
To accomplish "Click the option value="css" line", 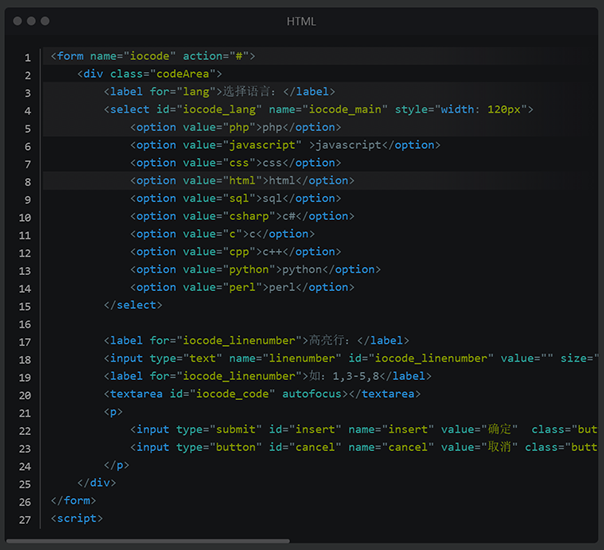I will click(x=236, y=163).
